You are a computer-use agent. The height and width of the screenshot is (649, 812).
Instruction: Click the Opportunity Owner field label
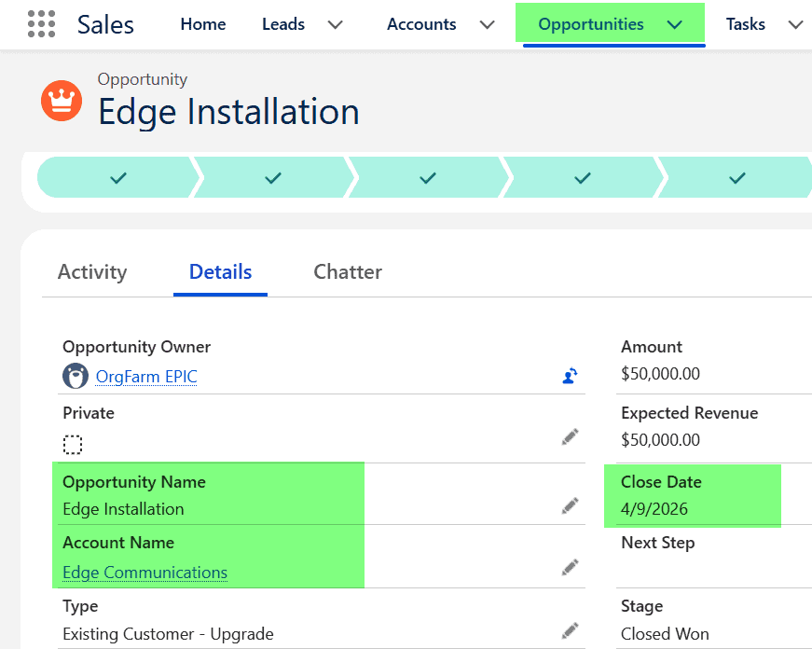(136, 347)
